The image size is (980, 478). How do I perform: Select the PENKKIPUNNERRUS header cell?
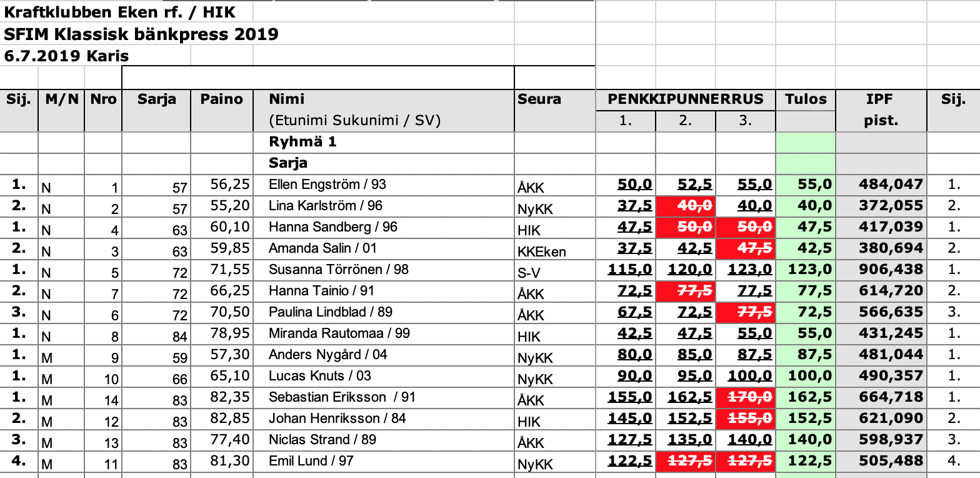[x=686, y=99]
